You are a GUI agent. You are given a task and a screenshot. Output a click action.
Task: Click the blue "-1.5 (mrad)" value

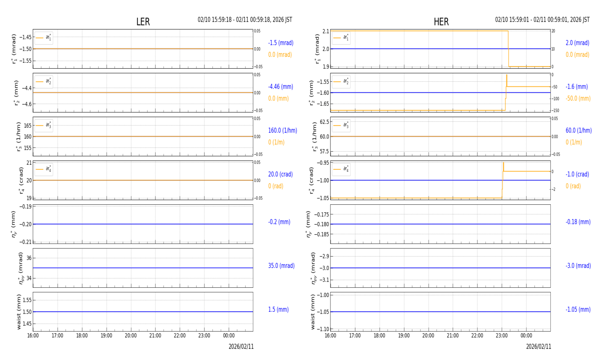[x=281, y=43]
